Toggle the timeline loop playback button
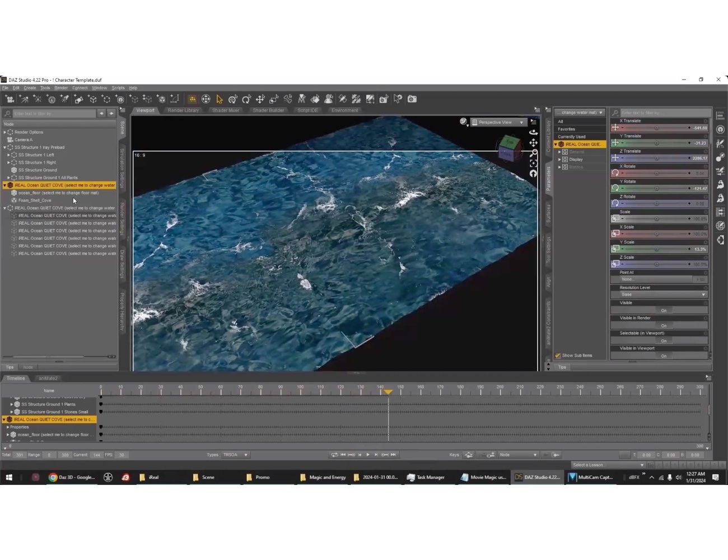The height and width of the screenshot is (560, 728). [x=334, y=455]
